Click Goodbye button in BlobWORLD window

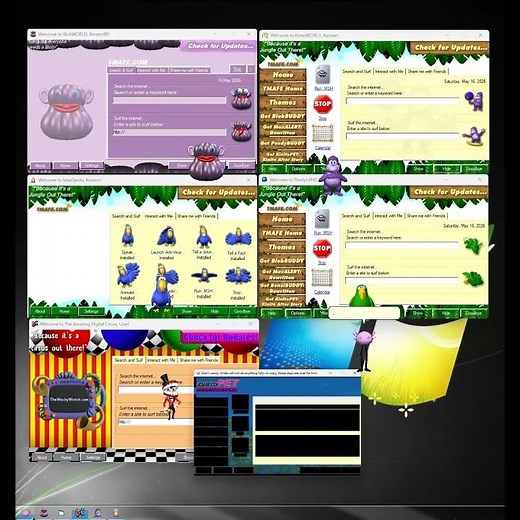[241, 165]
